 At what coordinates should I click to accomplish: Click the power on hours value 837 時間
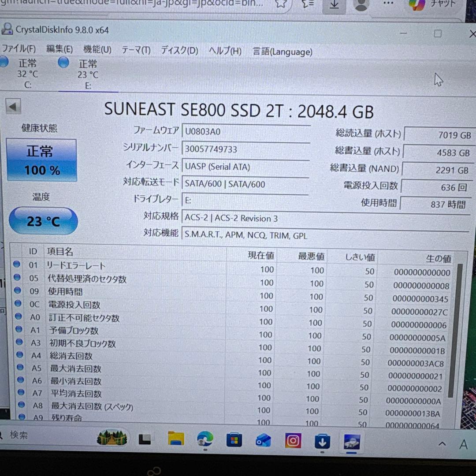(x=435, y=205)
